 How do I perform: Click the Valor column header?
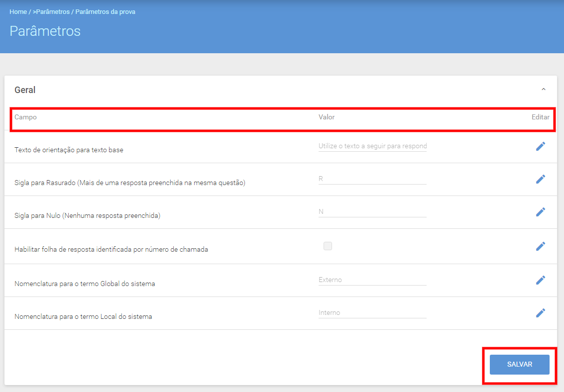pos(326,117)
